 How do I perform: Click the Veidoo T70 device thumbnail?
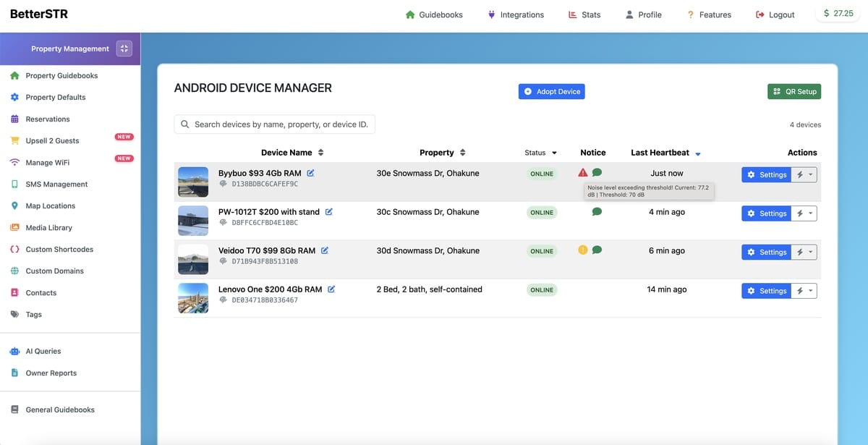pos(193,259)
